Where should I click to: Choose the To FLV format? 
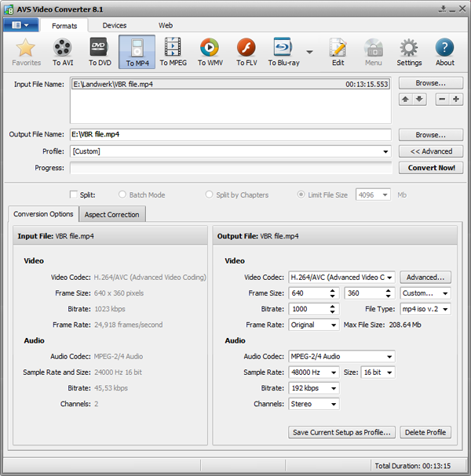[246, 53]
